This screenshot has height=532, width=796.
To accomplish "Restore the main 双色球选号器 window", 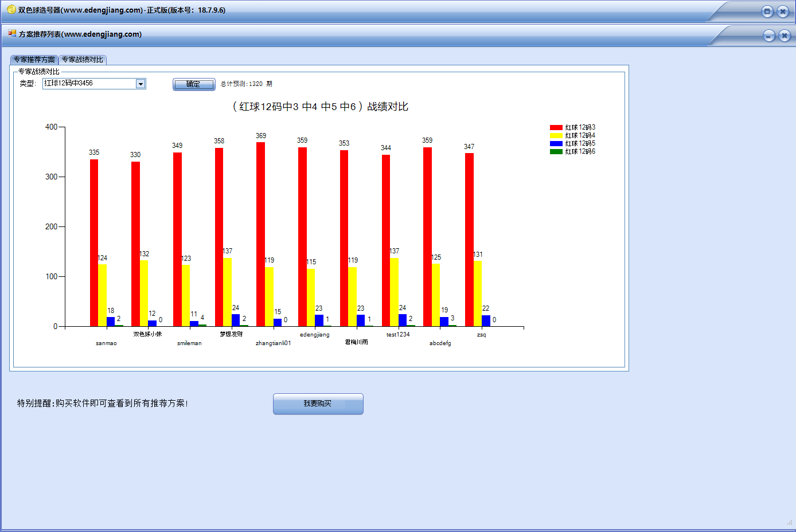I will point(767,11).
